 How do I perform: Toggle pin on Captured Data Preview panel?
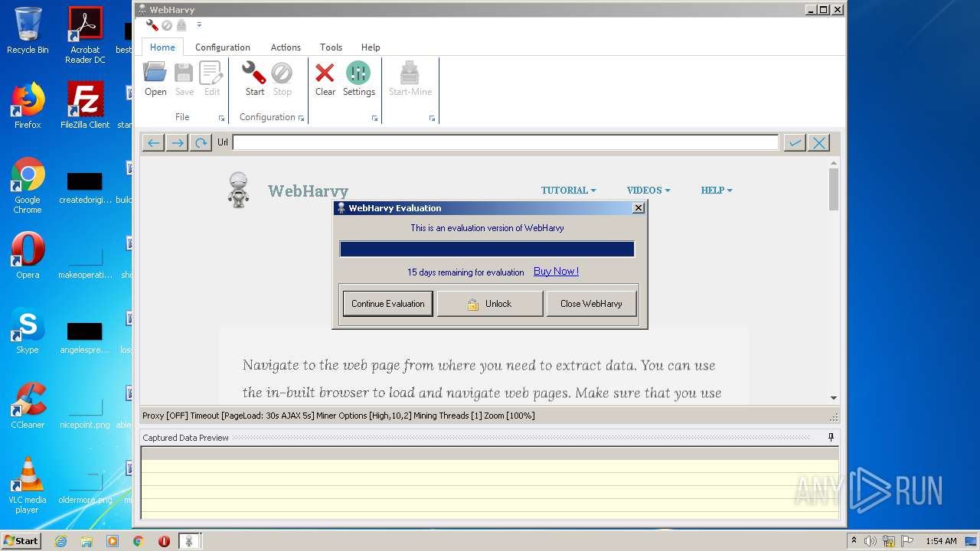click(831, 438)
